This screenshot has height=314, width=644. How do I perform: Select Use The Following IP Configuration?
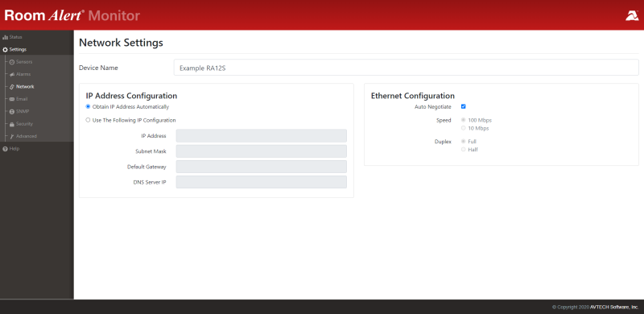(x=88, y=120)
